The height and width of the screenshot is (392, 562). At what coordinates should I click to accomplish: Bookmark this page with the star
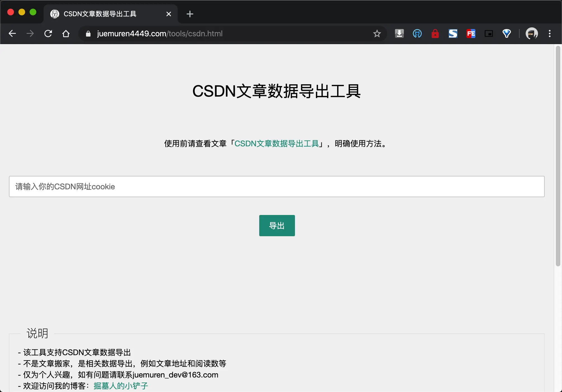(x=377, y=34)
